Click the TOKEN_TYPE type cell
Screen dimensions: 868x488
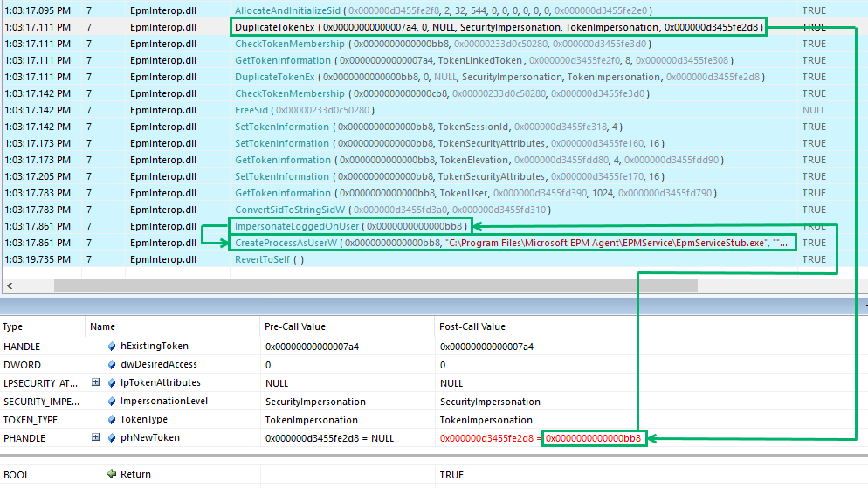point(31,420)
